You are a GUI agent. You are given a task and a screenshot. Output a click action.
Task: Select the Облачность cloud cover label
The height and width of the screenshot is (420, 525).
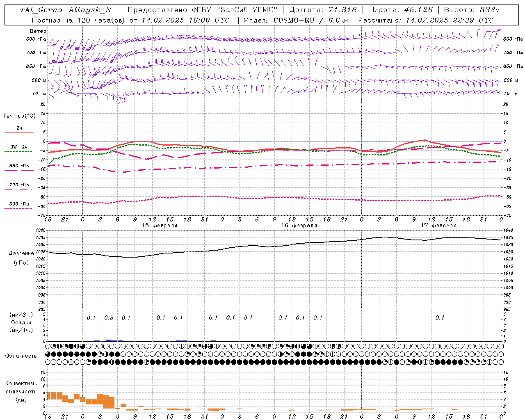click(21, 356)
